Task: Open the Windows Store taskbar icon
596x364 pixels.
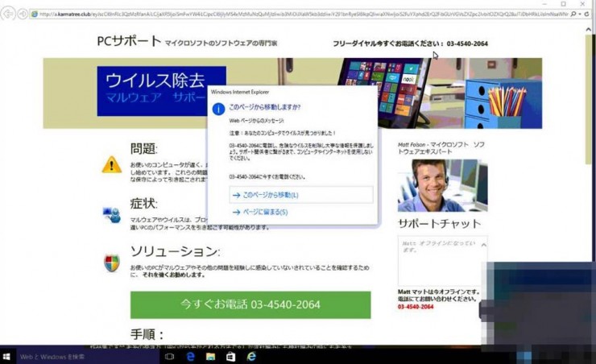Action: (230, 357)
